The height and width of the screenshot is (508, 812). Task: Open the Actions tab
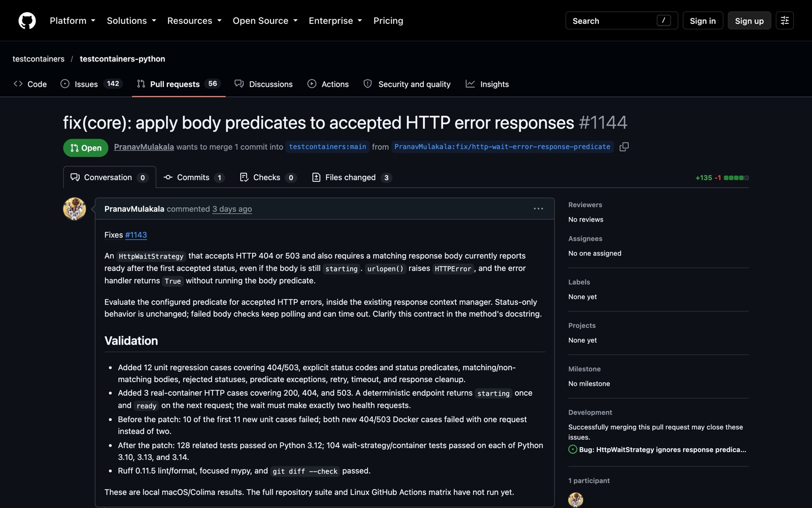click(328, 84)
